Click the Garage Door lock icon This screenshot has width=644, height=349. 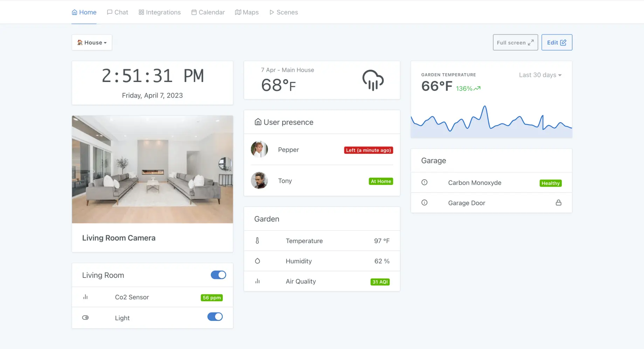tap(559, 203)
